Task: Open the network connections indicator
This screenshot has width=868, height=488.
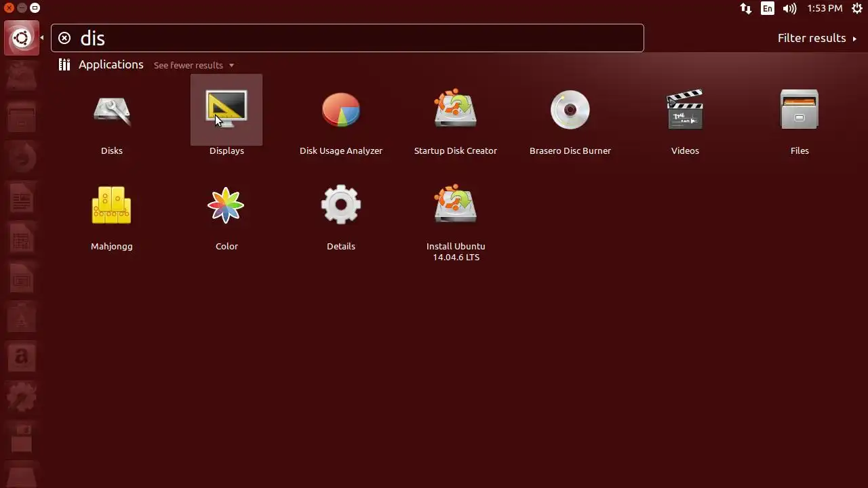Action: [745, 8]
